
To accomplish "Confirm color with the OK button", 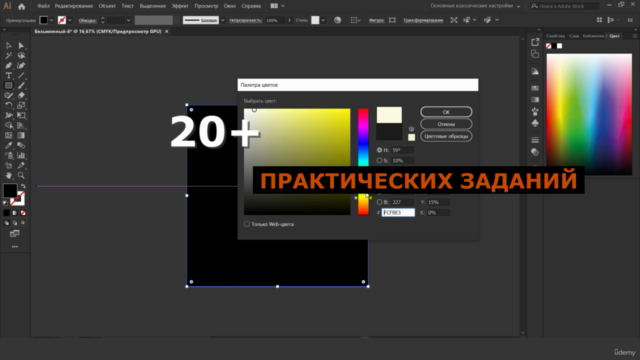I will click(x=446, y=112).
